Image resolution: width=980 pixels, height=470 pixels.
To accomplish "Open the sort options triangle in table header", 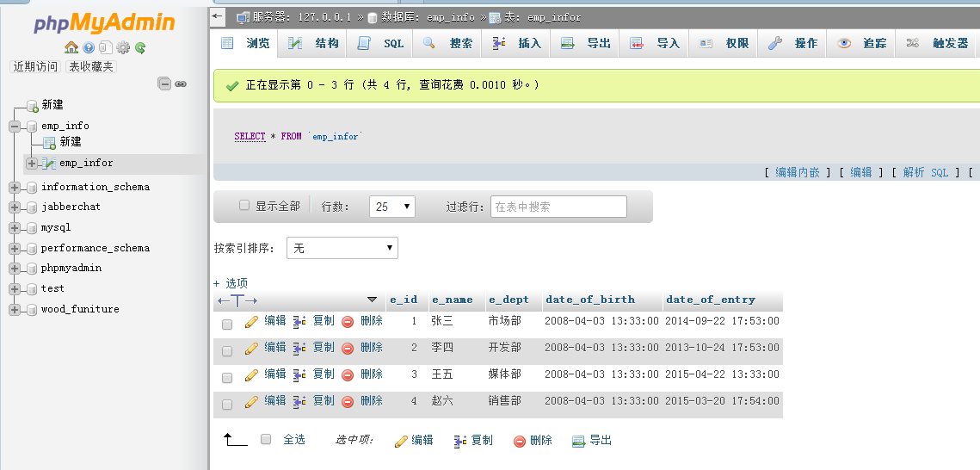I will [373, 300].
